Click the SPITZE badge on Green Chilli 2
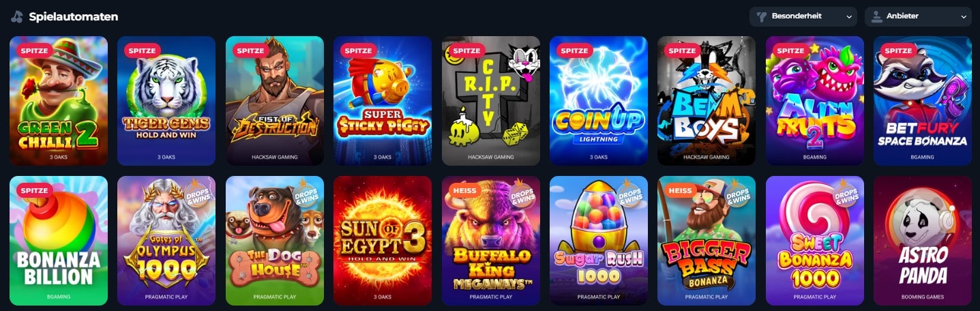Viewport: 980px width, 311px height. click(x=34, y=50)
